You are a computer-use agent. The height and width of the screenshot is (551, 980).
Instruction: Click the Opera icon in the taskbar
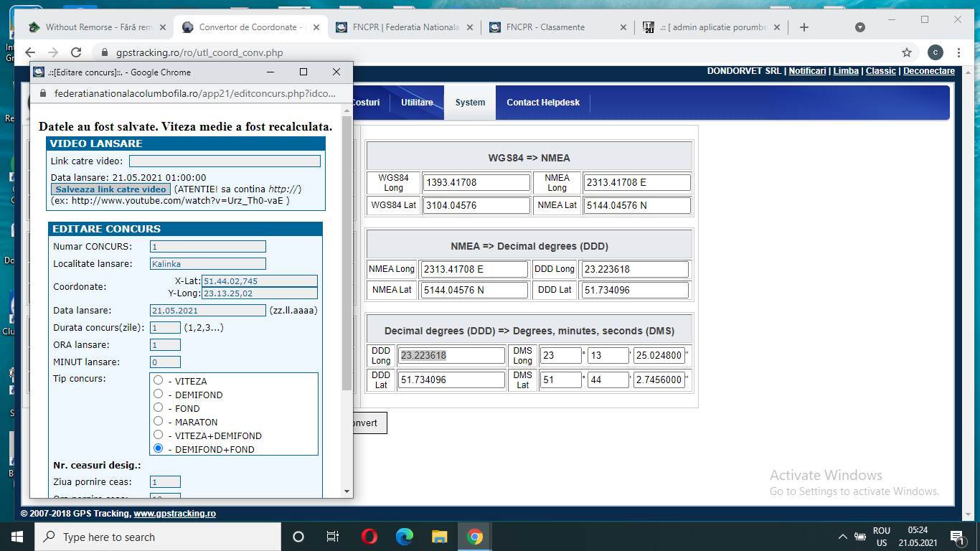(369, 537)
